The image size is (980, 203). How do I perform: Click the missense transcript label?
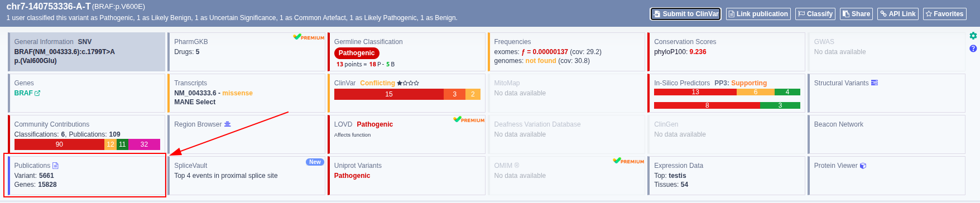(238, 93)
